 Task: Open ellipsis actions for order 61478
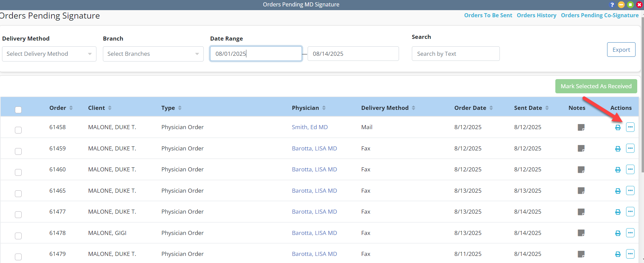630,233
